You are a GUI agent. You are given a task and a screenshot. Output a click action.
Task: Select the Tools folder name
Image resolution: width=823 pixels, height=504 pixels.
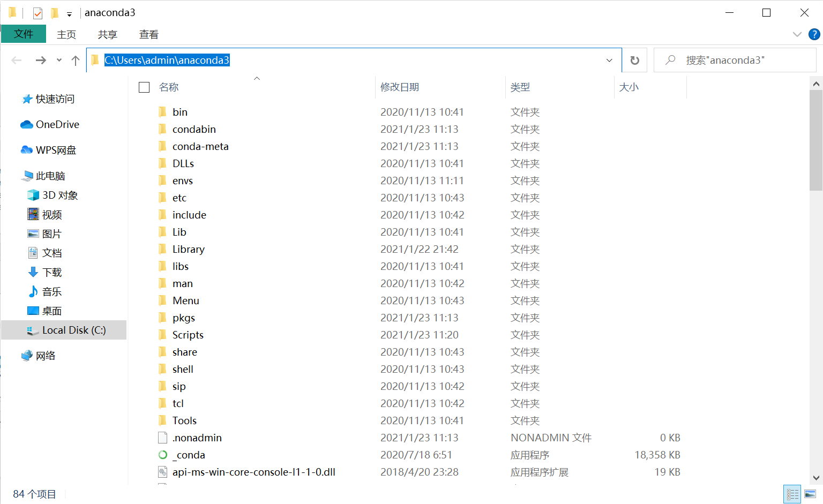pyautogui.click(x=184, y=420)
